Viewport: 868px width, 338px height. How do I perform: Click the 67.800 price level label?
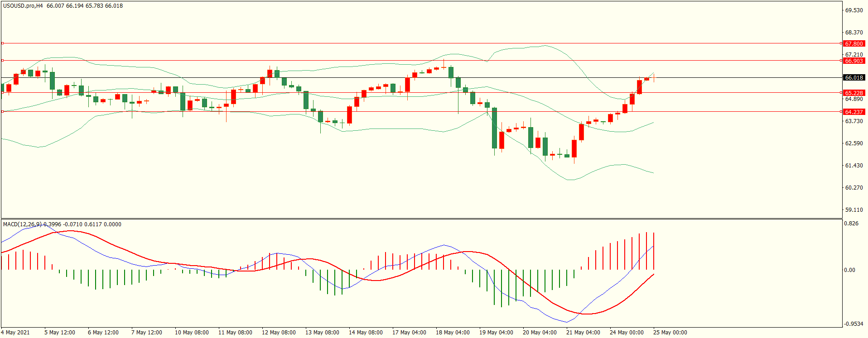(854, 44)
